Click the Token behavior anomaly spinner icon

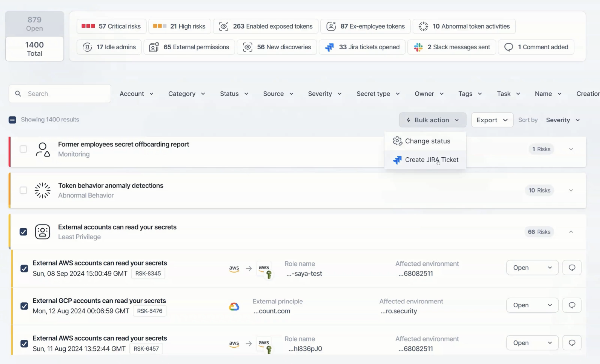coord(42,190)
